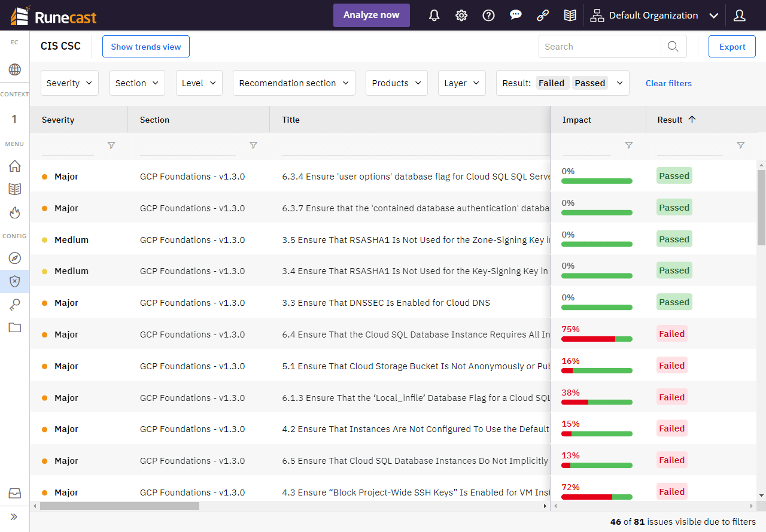Viewport: 766px width, 532px height.
Task: Click the search magnifier icon
Action: (x=673, y=47)
